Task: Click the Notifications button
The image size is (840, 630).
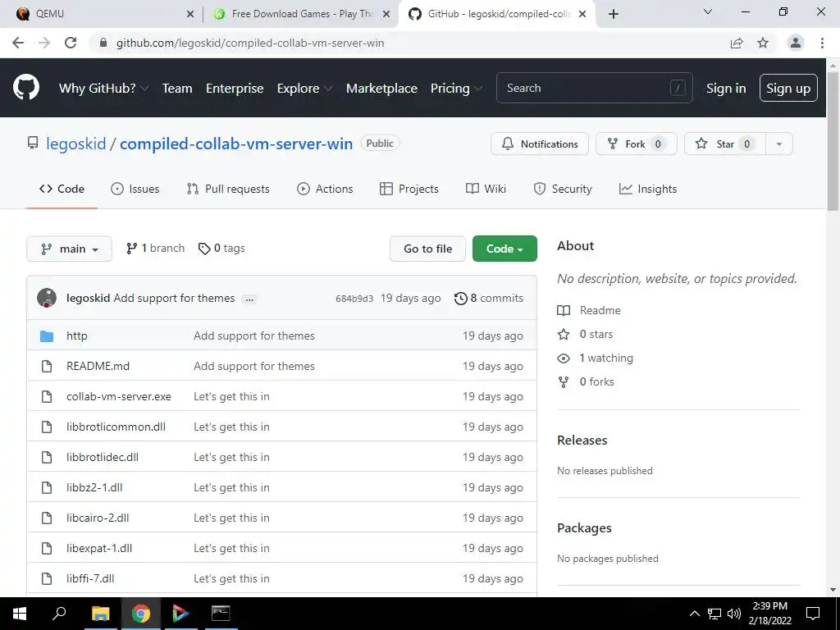Action: (x=540, y=144)
